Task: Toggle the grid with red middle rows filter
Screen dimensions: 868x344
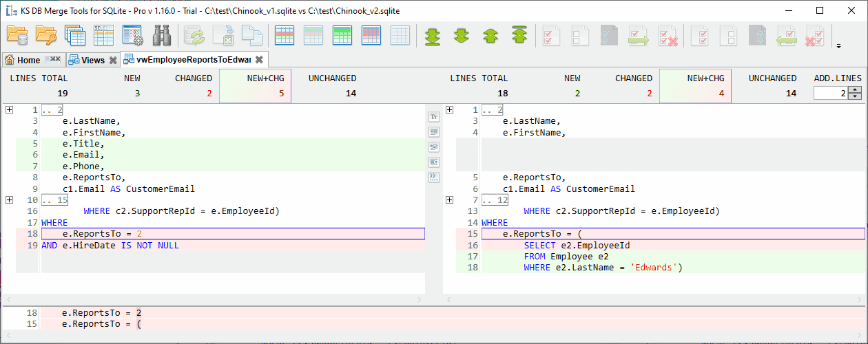Action: click(x=285, y=35)
